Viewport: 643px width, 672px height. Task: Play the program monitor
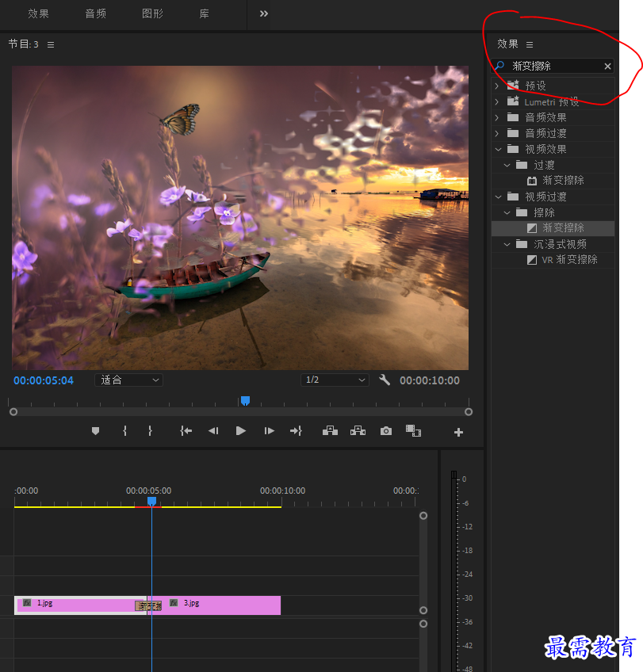click(x=240, y=431)
